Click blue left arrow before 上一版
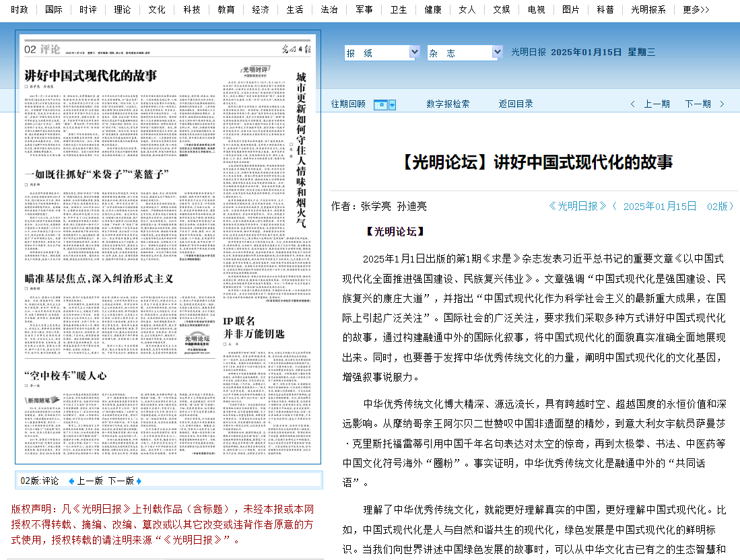The image size is (740, 560). [x=71, y=481]
